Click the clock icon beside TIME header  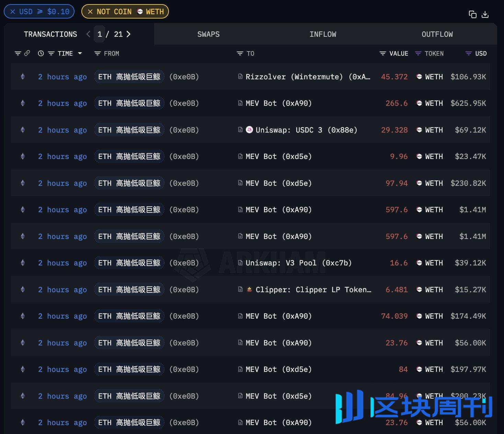pyautogui.click(x=41, y=54)
